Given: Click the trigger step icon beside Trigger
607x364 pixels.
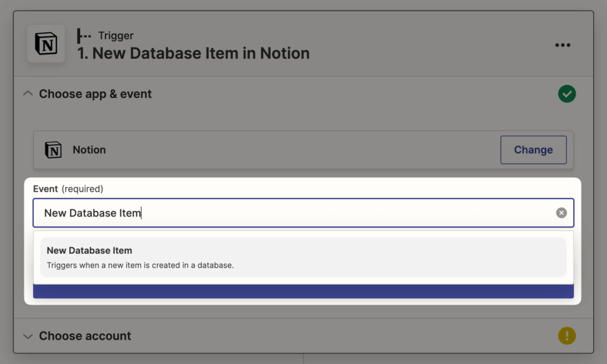Looking at the screenshot, I should [84, 36].
